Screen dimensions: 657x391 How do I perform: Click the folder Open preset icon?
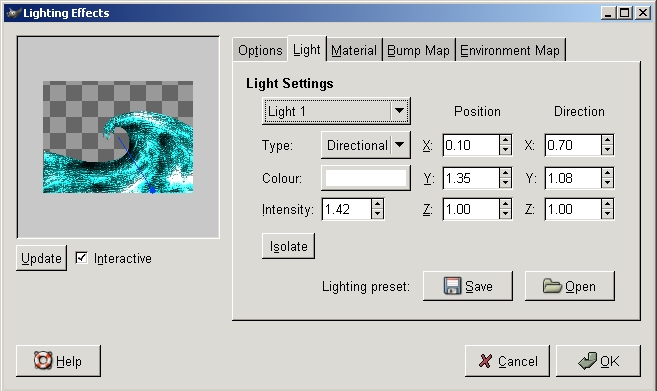552,286
